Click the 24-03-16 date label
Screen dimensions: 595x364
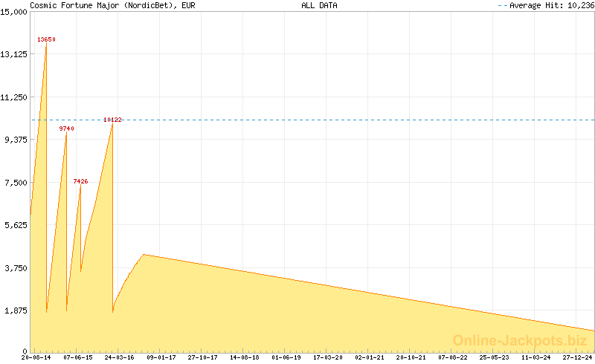[120, 357]
